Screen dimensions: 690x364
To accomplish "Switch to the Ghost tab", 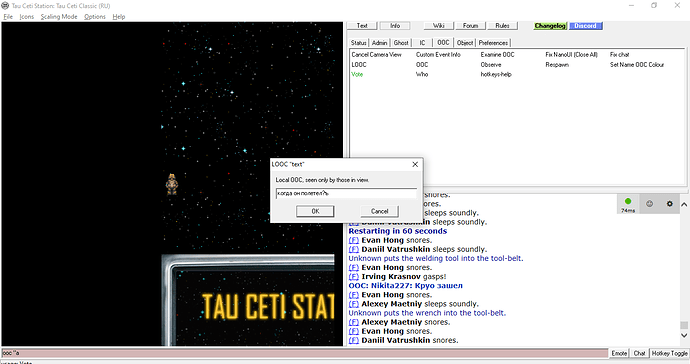I will click(x=401, y=43).
